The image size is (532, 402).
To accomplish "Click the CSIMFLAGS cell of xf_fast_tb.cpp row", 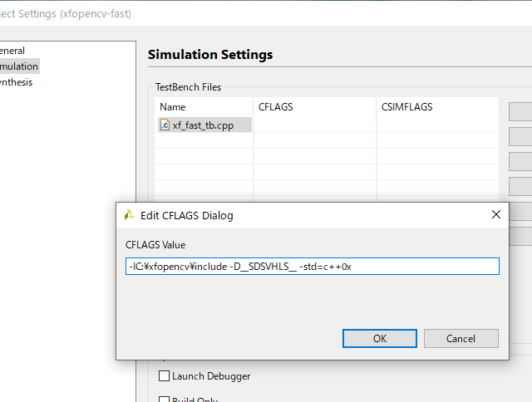I will point(437,125).
